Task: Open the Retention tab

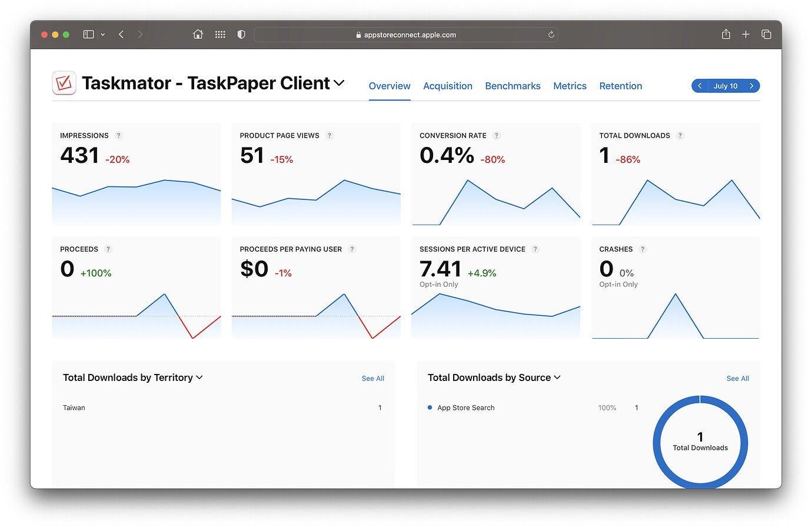Action: (x=621, y=86)
